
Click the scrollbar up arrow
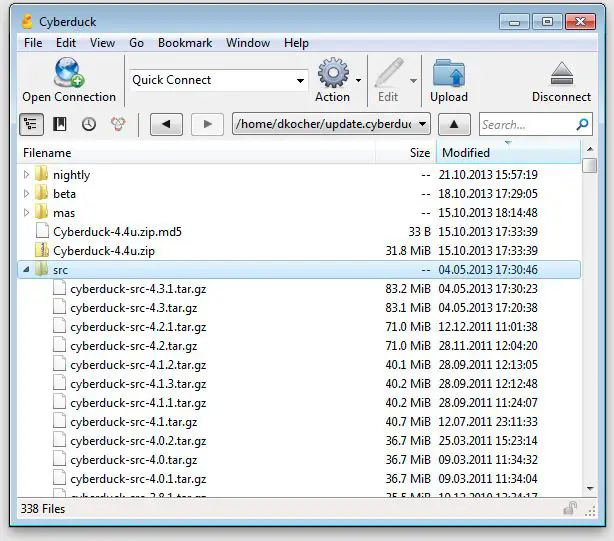coord(590,149)
